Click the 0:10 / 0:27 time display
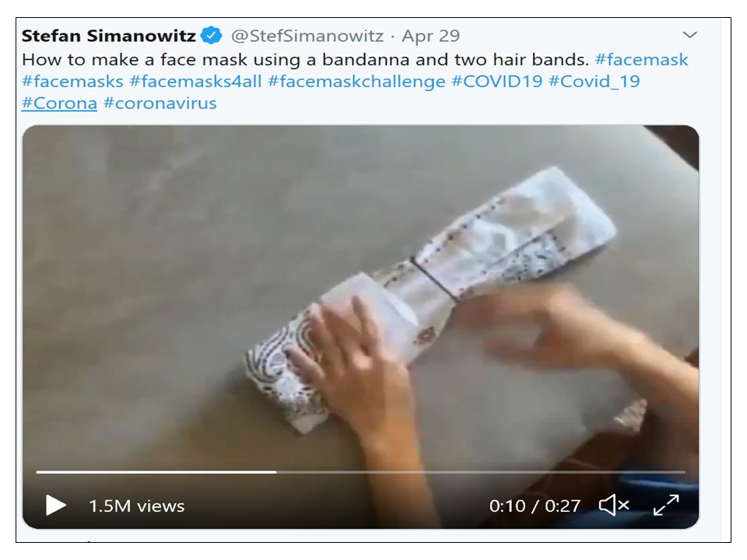Image resolution: width=747 pixels, height=560 pixels. (535, 506)
